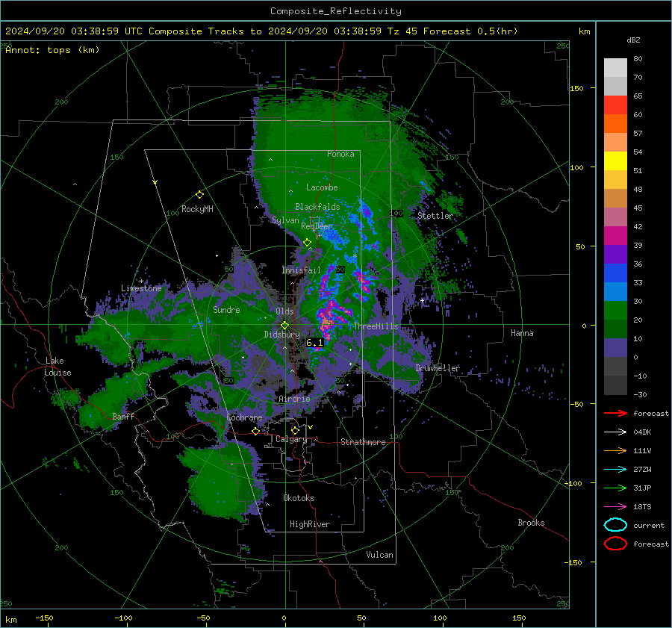The height and width of the screenshot is (628, 672).
Task: Click the Olds town label
Action: 284,311
